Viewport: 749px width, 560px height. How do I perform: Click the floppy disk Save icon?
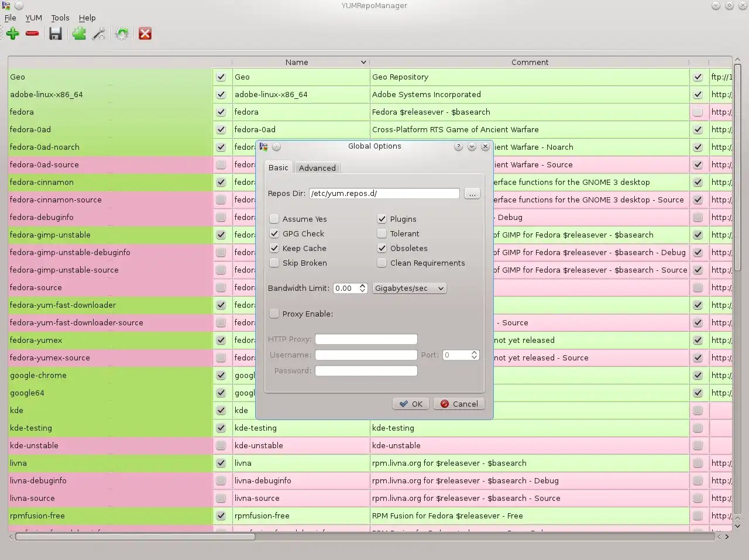pyautogui.click(x=56, y=34)
